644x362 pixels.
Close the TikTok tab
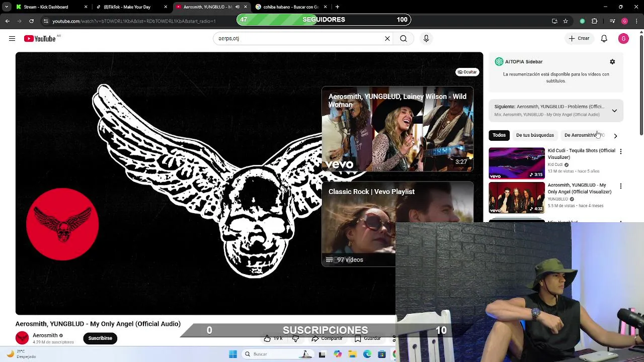(166, 7)
